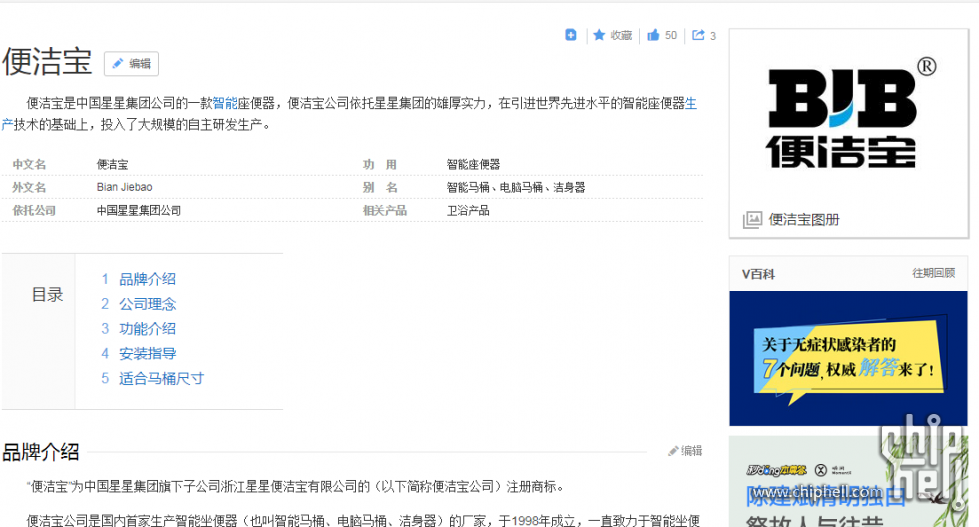
Task: Click the 中文名 field label
Action: click(x=29, y=164)
